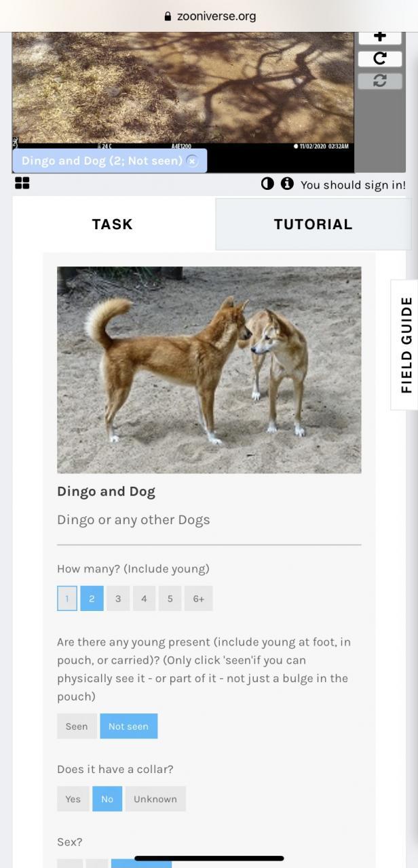Open the subject info icon

point(287,184)
